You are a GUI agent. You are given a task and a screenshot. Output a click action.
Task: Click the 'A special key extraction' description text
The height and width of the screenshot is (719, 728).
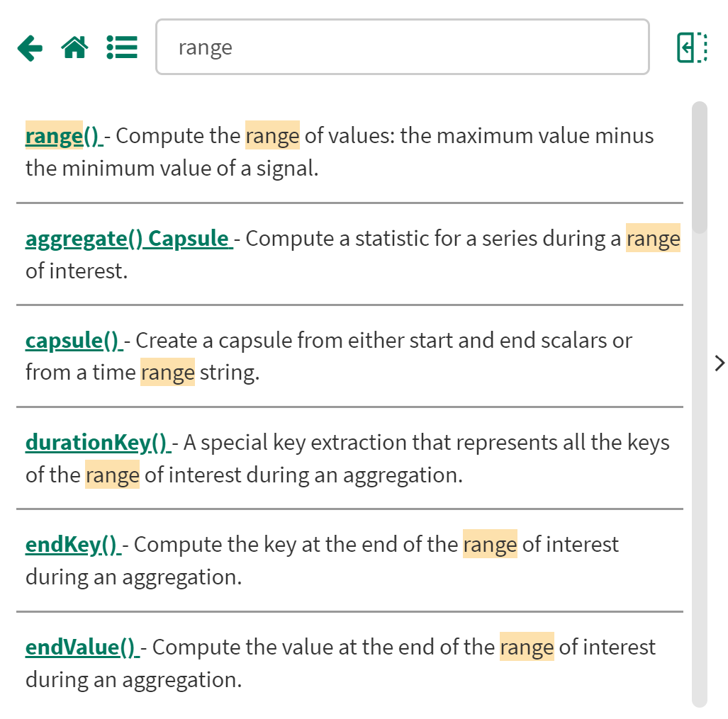coord(425,443)
